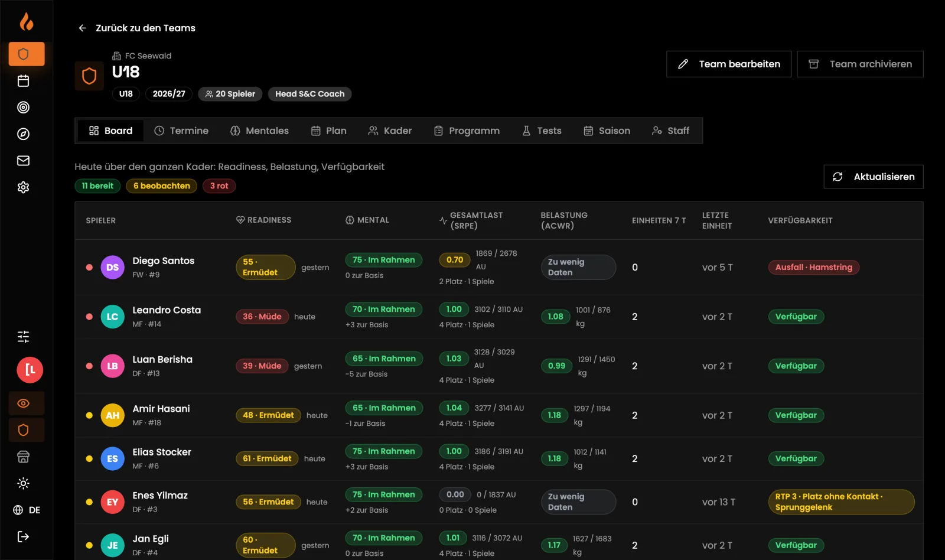The width and height of the screenshot is (945, 560).
Task: Click the sliders adjustments icon in sidebar
Action: click(x=24, y=337)
